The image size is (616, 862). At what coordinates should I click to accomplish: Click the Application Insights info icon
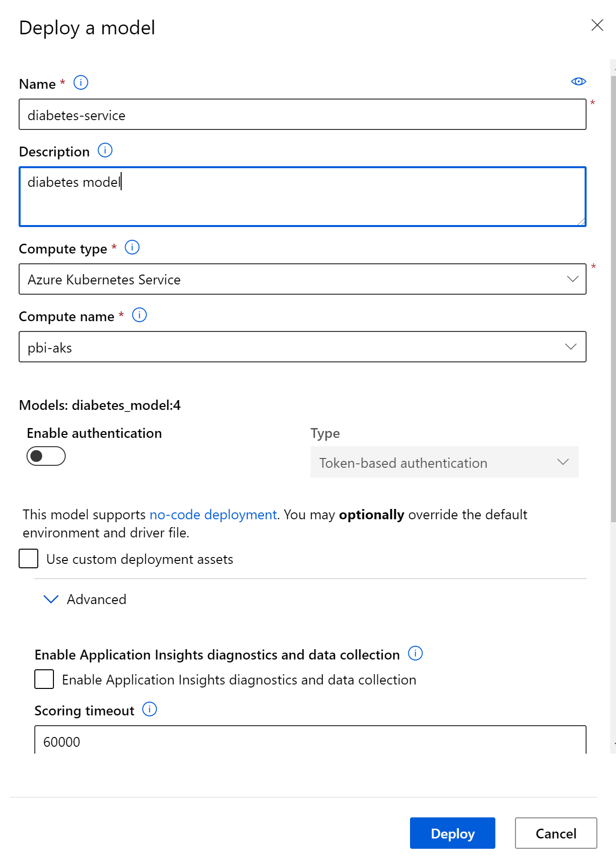(x=415, y=654)
